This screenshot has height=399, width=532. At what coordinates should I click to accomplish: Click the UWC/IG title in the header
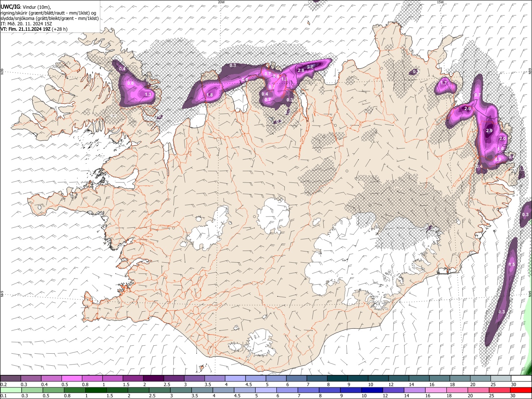(10, 7)
